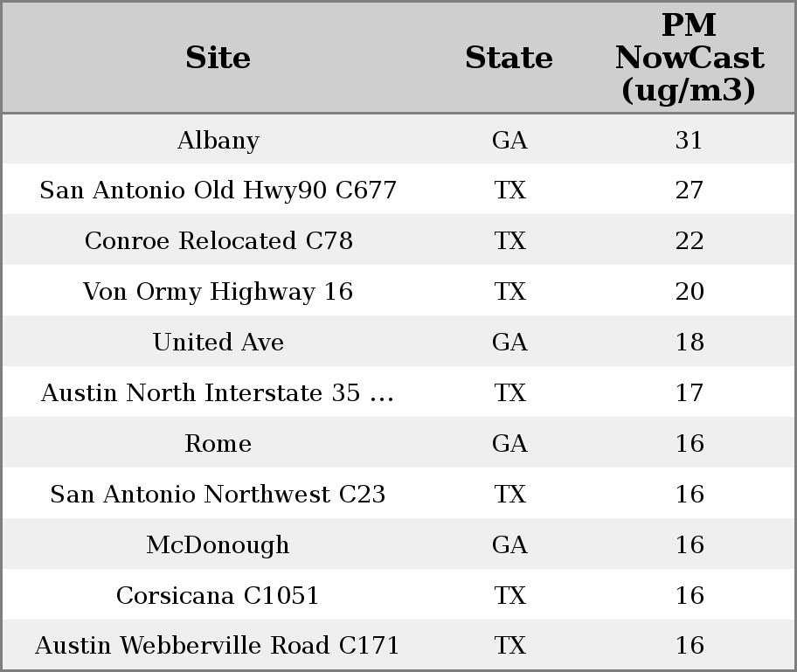Select the Corsicana C1051 site
This screenshot has width=797, height=672.
(x=218, y=596)
